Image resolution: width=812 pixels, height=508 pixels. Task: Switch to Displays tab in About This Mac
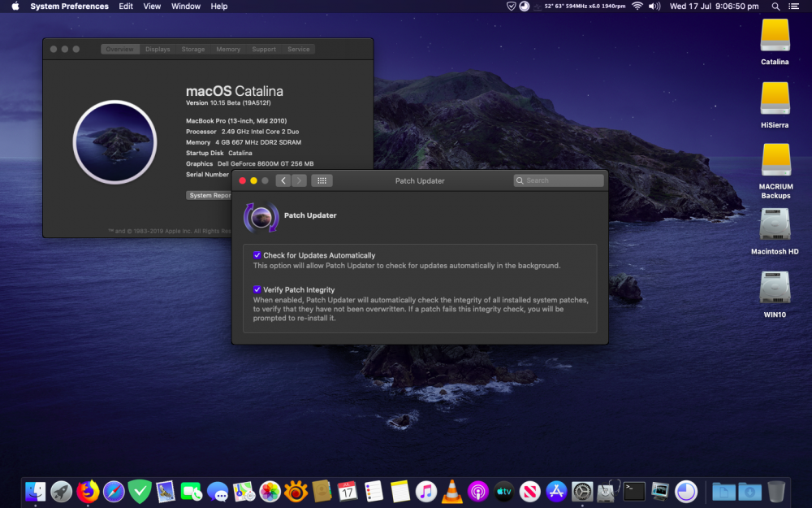[158, 50]
